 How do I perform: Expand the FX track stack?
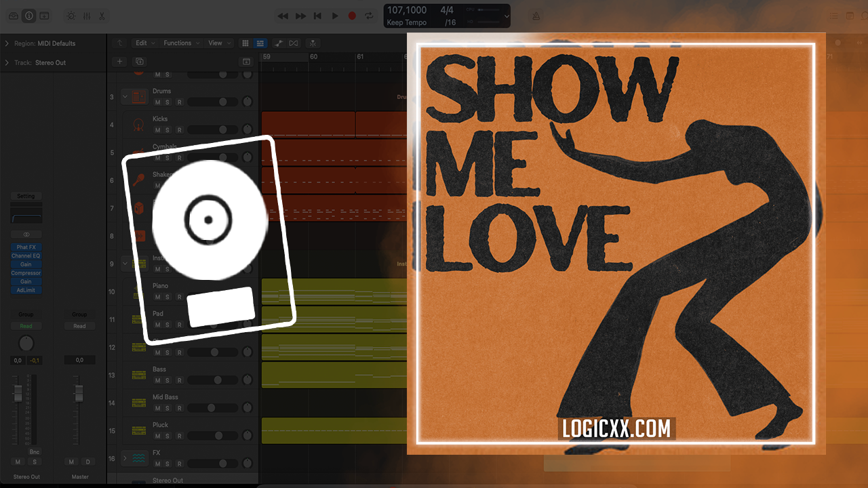pos(125,459)
